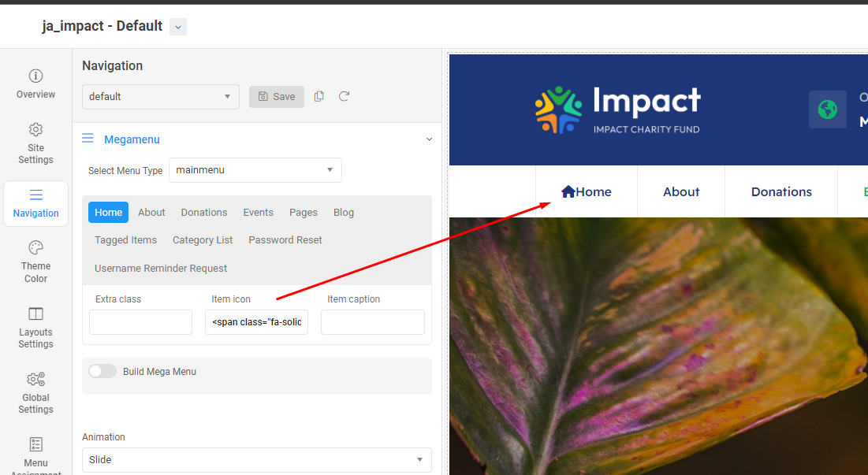The width and height of the screenshot is (868, 475).
Task: Click the Extra class input field
Action: pyautogui.click(x=140, y=322)
